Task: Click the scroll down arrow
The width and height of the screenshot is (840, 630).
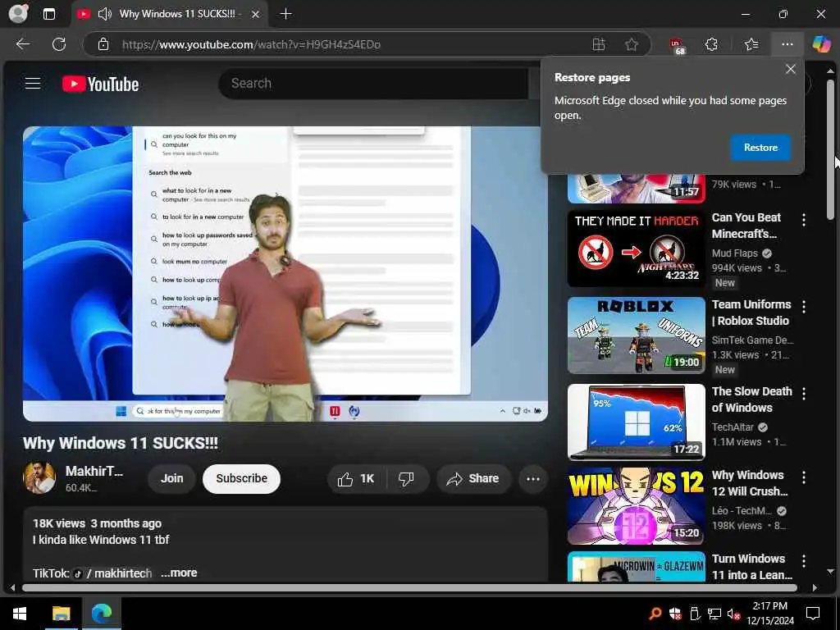Action: point(830,572)
